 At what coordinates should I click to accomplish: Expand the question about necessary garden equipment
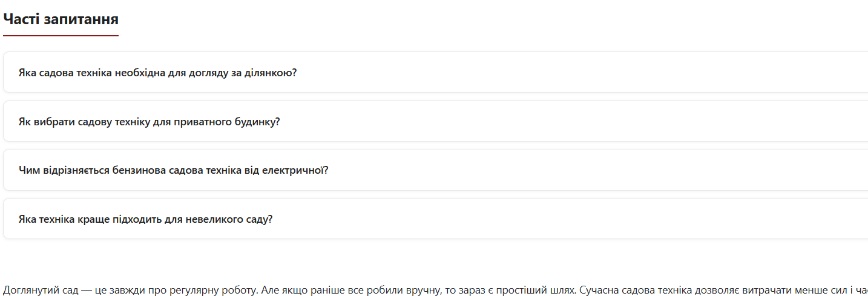(157, 73)
